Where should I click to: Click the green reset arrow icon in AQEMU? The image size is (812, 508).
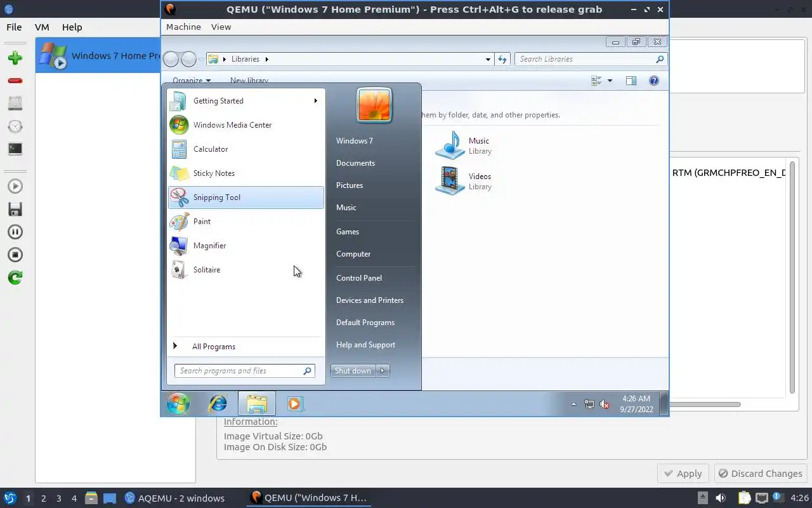[x=15, y=277]
